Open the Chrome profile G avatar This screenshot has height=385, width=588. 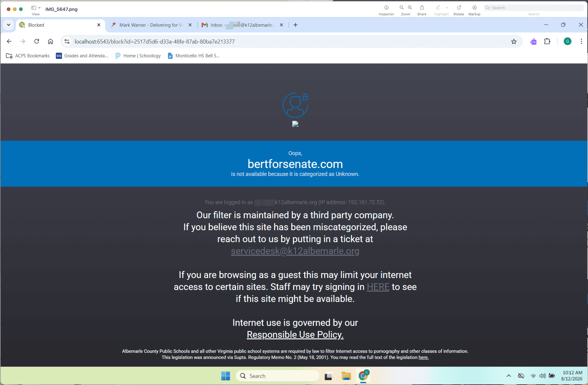[x=568, y=42]
